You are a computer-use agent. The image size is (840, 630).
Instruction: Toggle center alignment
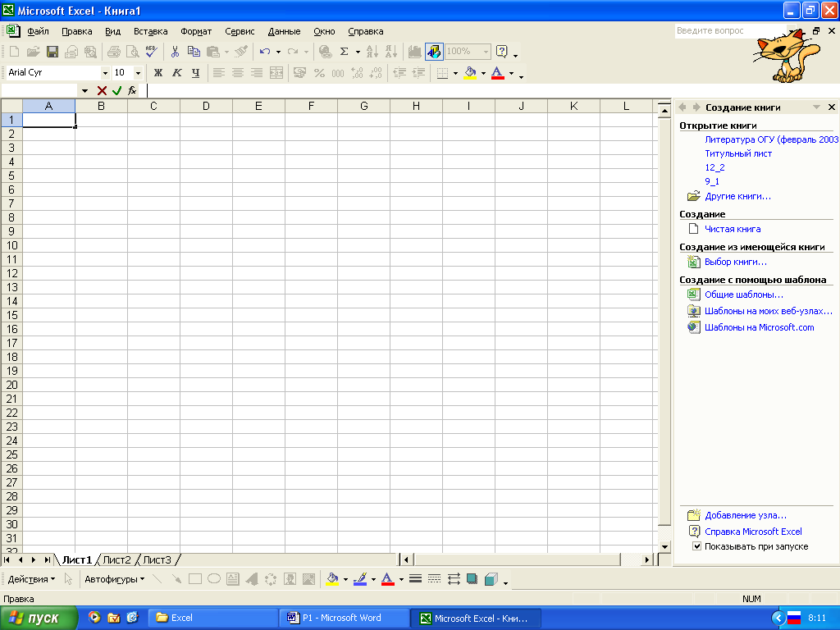click(x=238, y=73)
